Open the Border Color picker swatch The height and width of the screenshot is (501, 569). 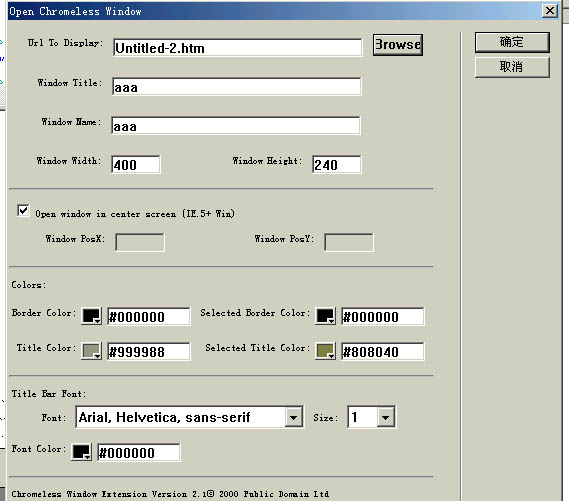pyautogui.click(x=91, y=316)
